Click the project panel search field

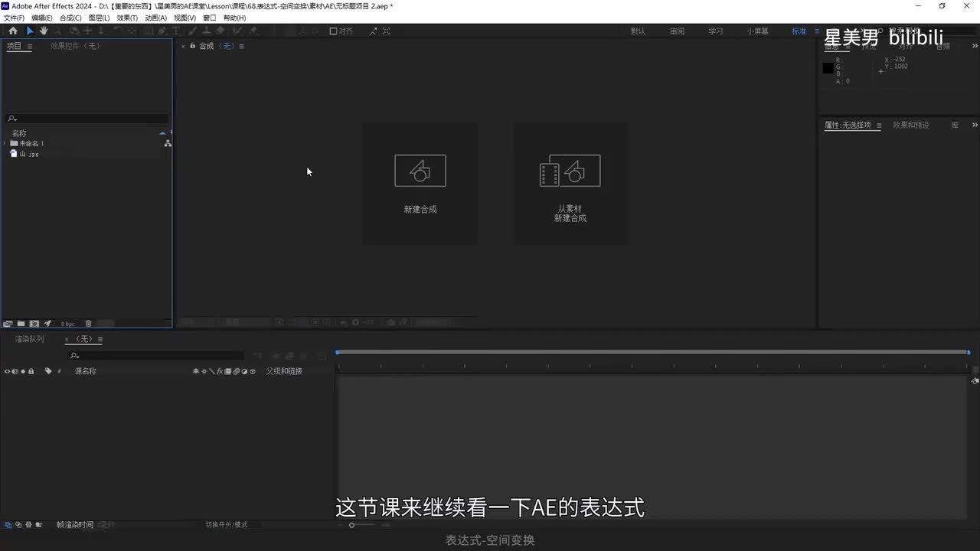click(x=87, y=119)
